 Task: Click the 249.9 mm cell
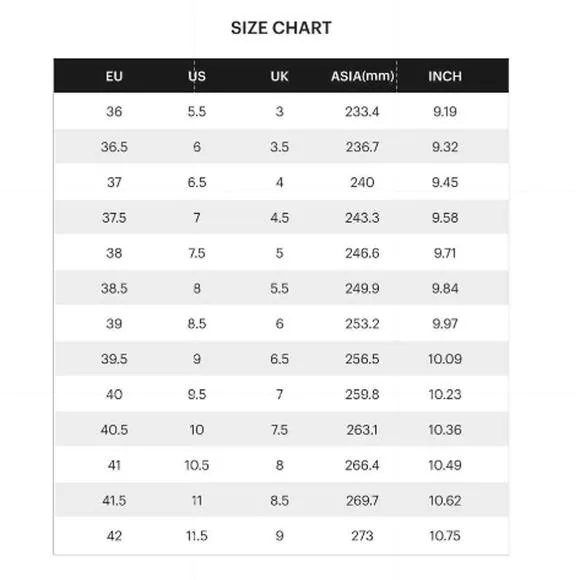click(362, 288)
